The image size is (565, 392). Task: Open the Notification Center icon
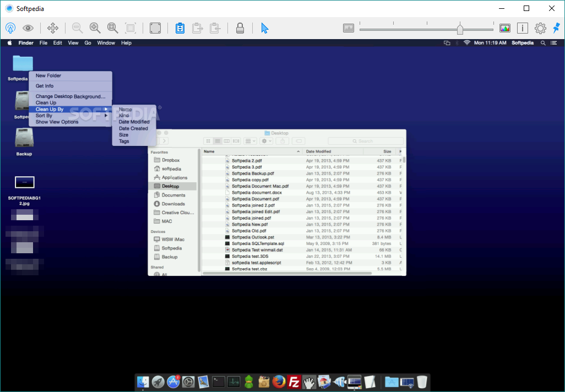(x=554, y=42)
